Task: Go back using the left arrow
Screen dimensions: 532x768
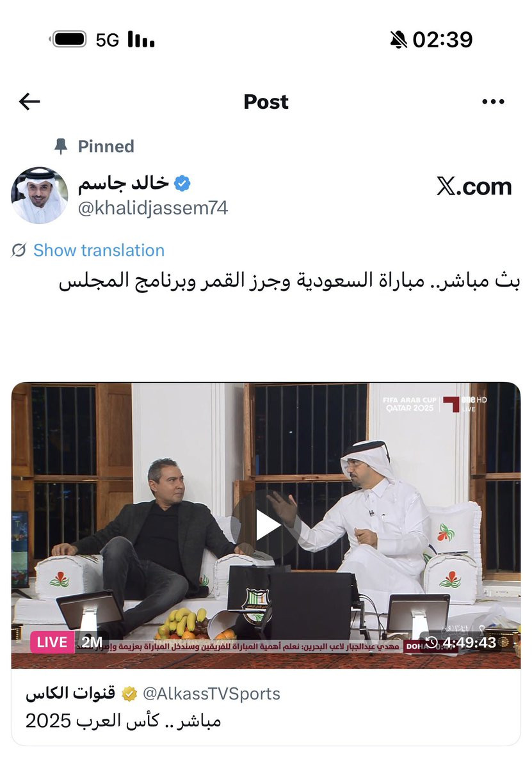Action: pos(29,101)
